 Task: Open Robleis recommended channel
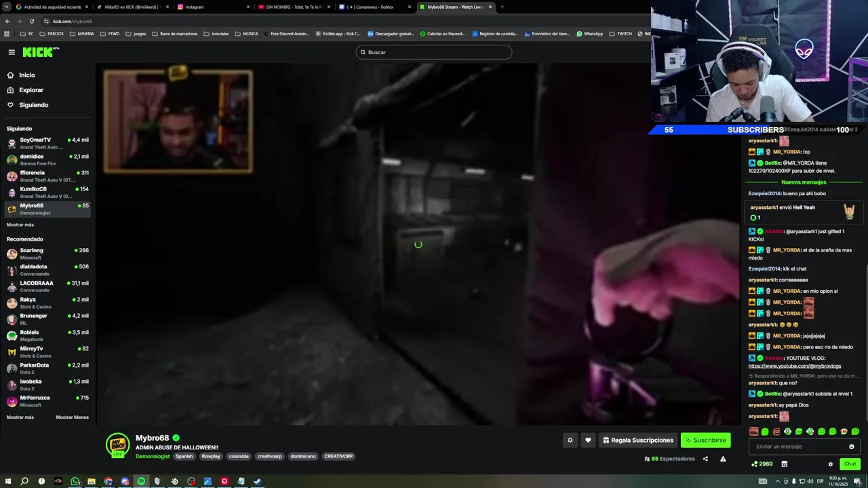[x=47, y=335]
